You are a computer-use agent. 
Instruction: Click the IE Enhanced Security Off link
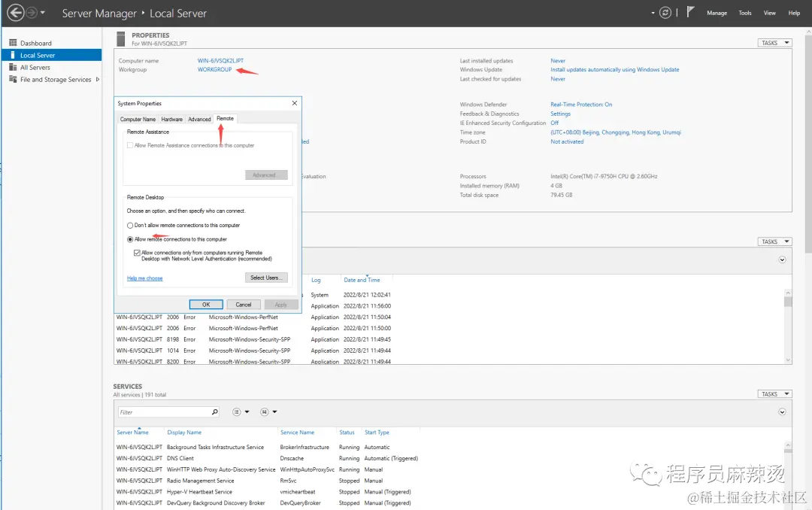[x=555, y=123]
